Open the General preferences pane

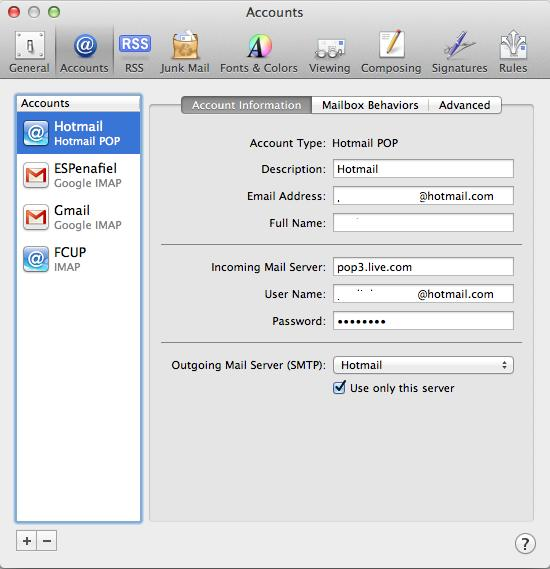[x=29, y=52]
